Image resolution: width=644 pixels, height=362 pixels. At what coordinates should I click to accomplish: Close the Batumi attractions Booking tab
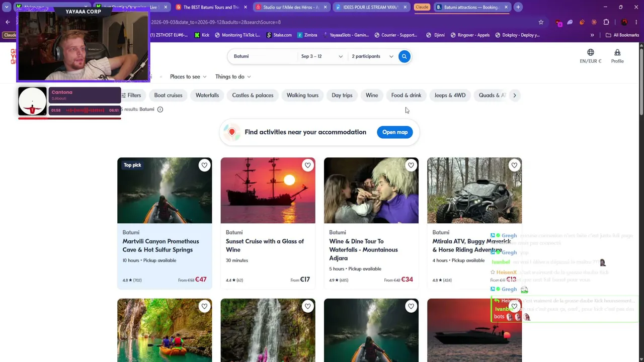click(x=506, y=7)
